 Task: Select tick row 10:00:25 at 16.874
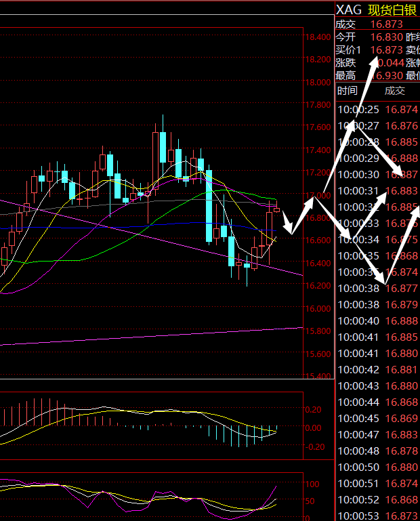pos(378,109)
